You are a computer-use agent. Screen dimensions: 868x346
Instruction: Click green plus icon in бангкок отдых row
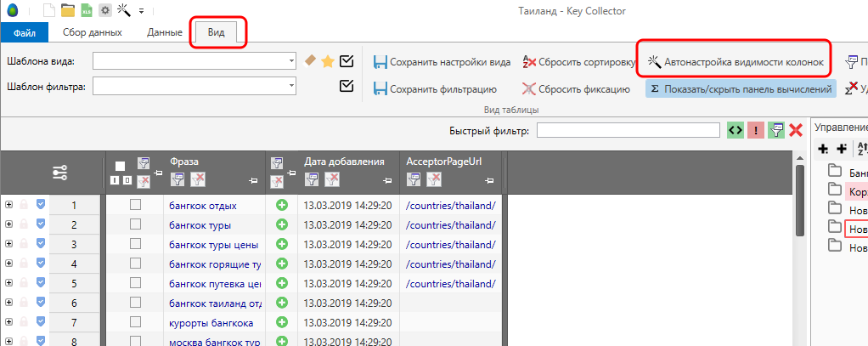click(282, 205)
